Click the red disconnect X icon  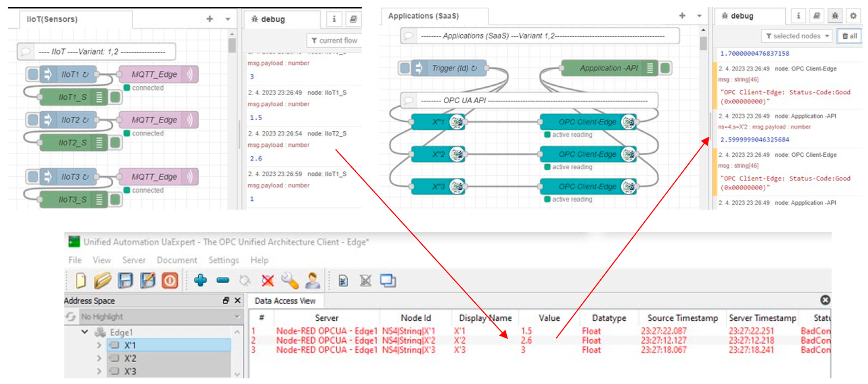(x=268, y=280)
